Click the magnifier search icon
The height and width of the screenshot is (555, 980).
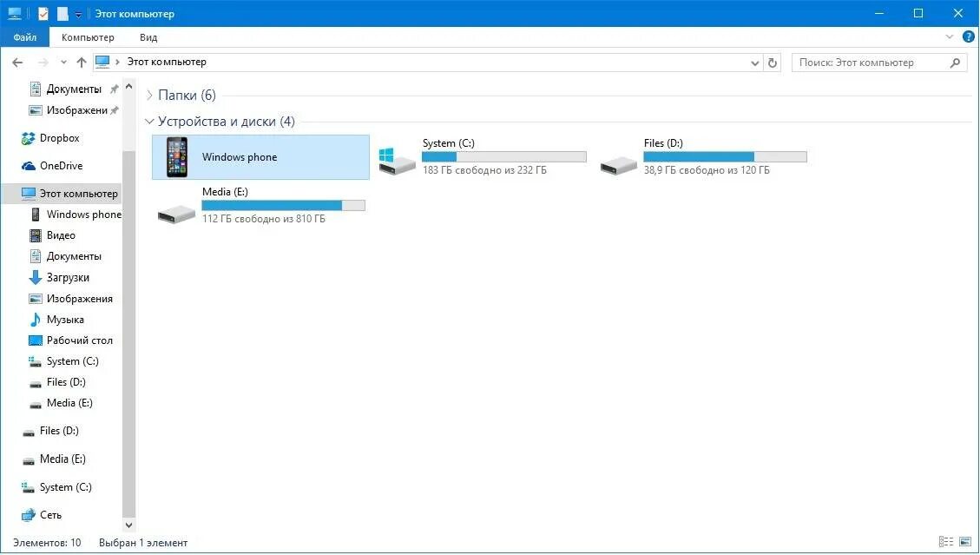click(x=955, y=63)
